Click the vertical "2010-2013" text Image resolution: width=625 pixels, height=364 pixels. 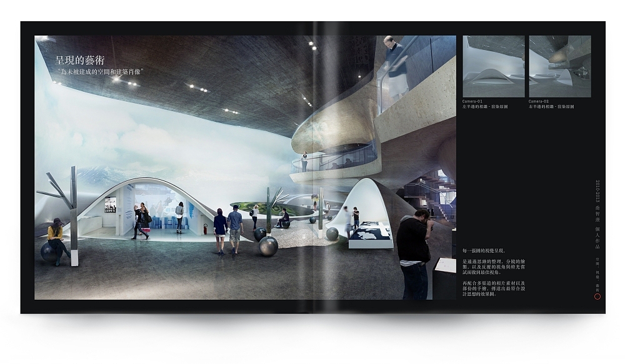pyautogui.click(x=597, y=191)
